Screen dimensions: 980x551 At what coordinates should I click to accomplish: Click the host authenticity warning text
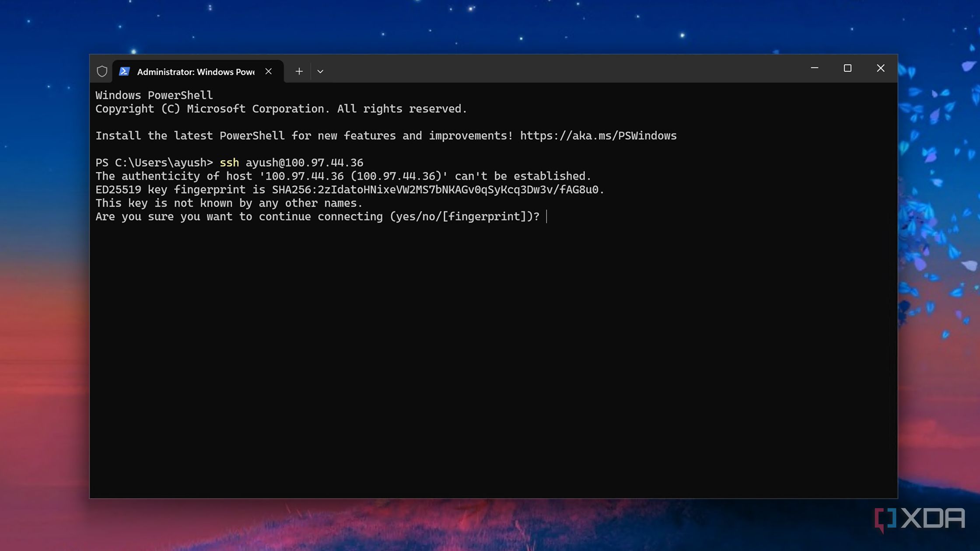click(x=343, y=176)
